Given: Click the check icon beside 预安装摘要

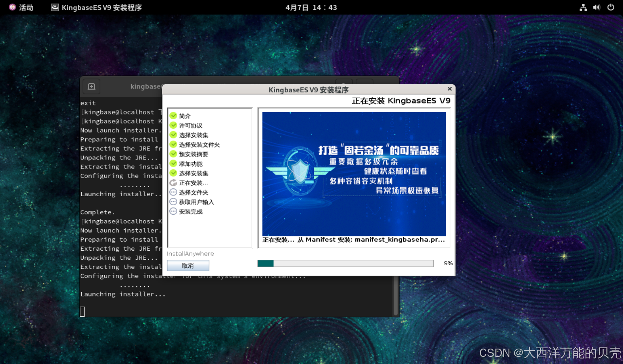Looking at the screenshot, I should point(173,154).
